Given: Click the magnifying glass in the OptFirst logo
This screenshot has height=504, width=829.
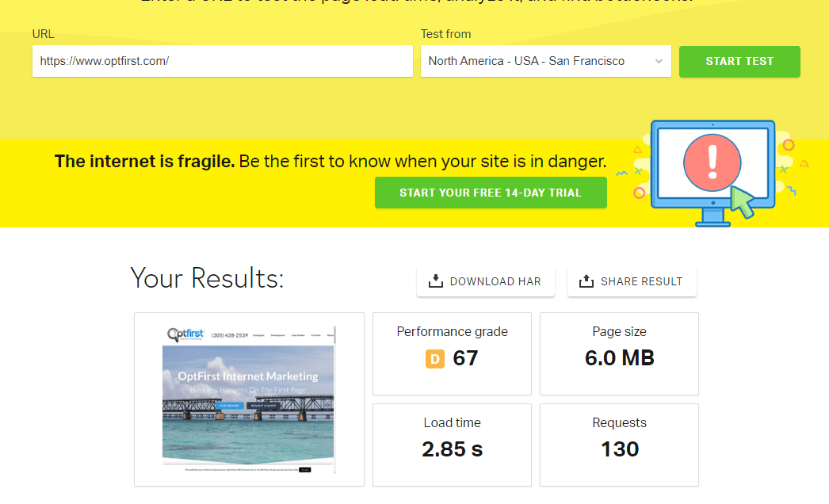Looking at the screenshot, I should coord(172,334).
